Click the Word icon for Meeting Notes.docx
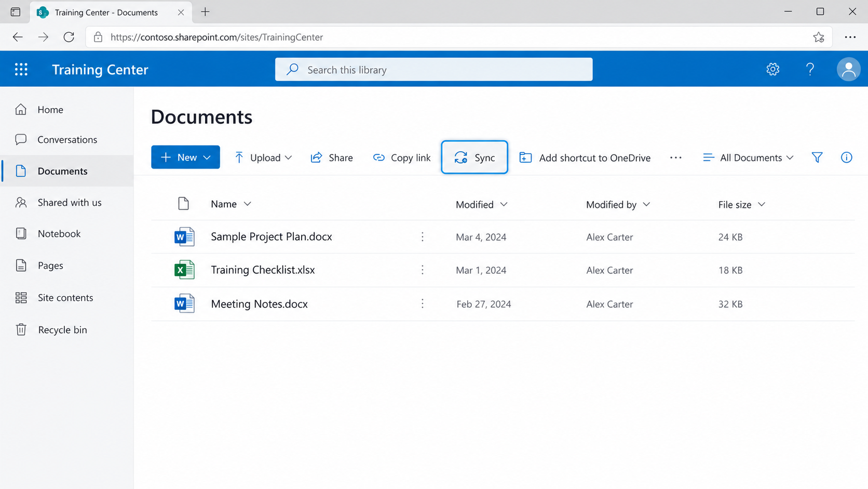868x489 pixels. [x=184, y=303]
